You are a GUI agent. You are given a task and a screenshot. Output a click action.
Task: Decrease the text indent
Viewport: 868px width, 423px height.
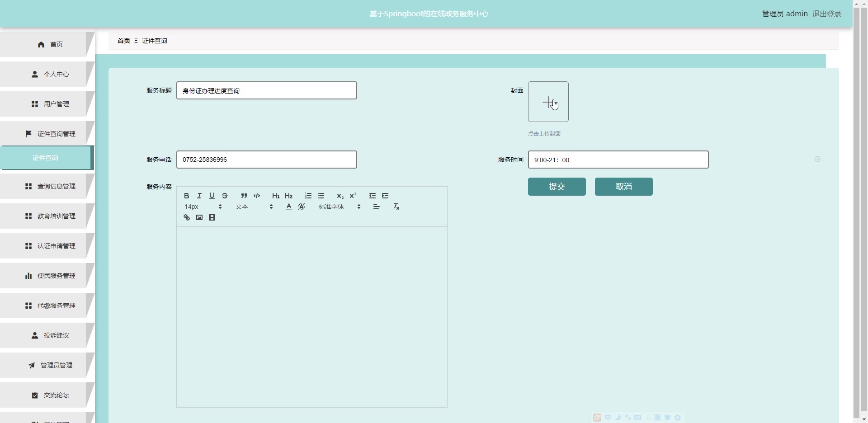click(x=373, y=196)
